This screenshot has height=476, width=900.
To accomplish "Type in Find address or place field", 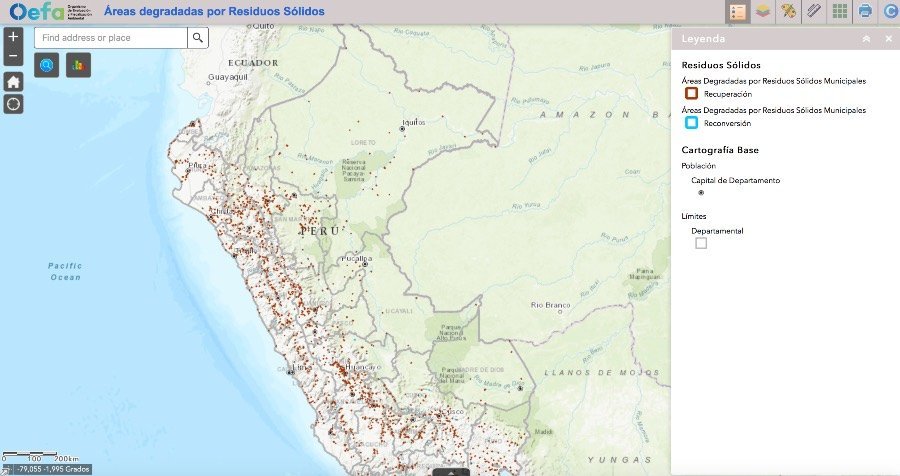I will [111, 38].
